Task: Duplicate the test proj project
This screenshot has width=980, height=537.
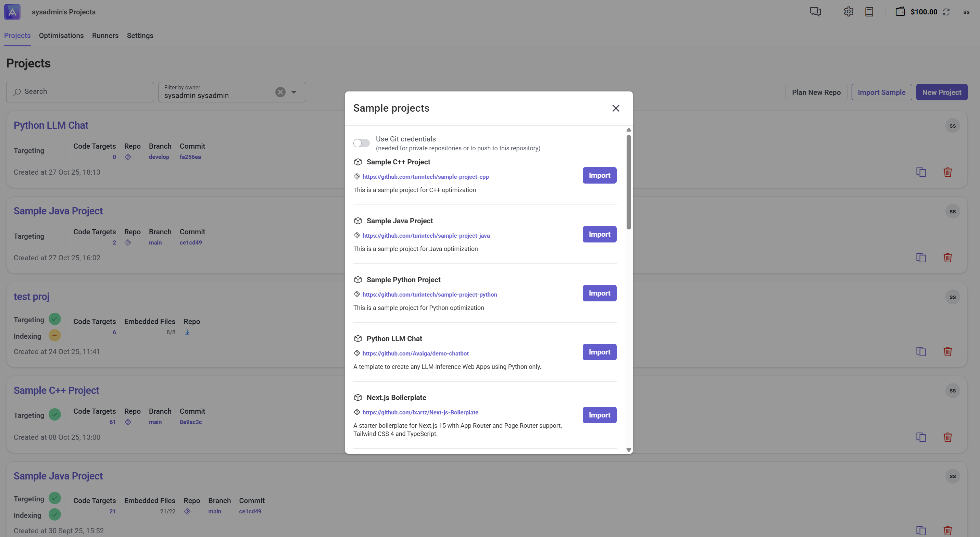Action: pyautogui.click(x=921, y=351)
